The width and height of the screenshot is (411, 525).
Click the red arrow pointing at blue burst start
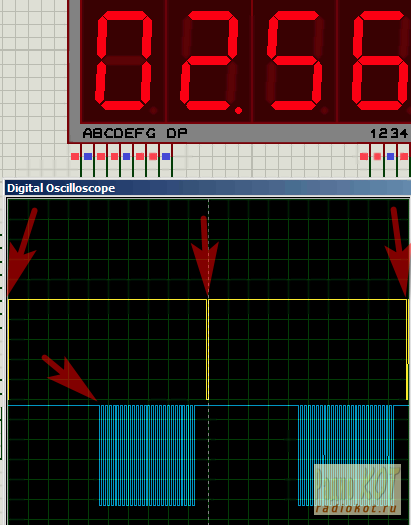click(69, 378)
